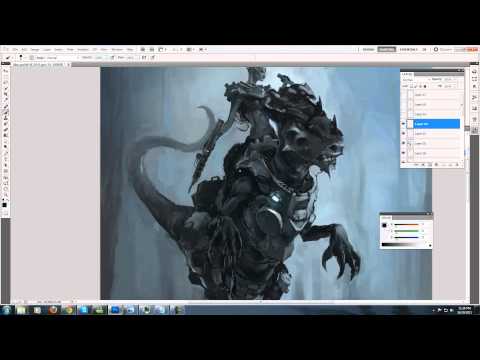Click the foreground swatch in Color panel

coord(384,225)
